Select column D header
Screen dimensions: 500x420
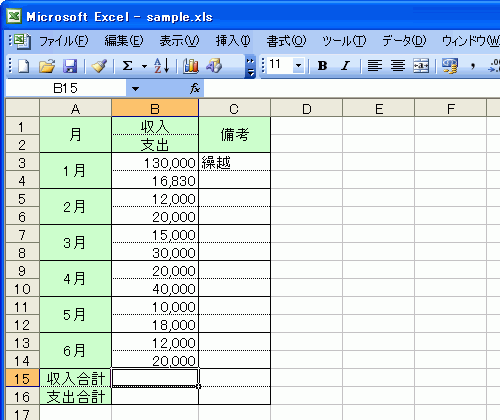(307, 109)
